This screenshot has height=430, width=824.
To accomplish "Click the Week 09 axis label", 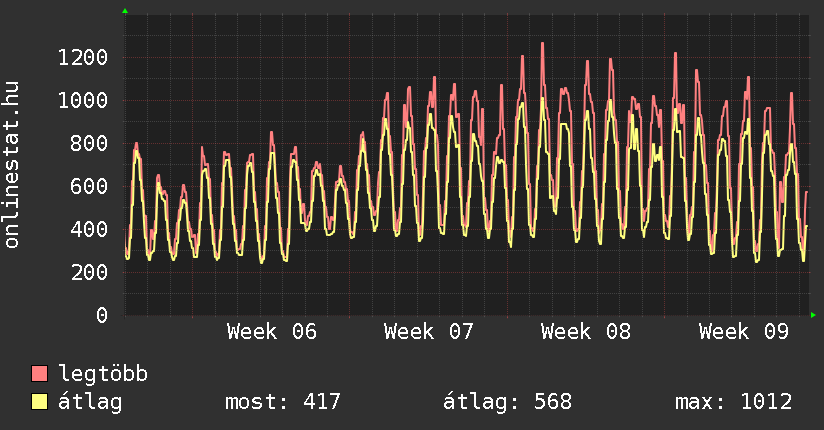I will pyautogui.click(x=743, y=332).
